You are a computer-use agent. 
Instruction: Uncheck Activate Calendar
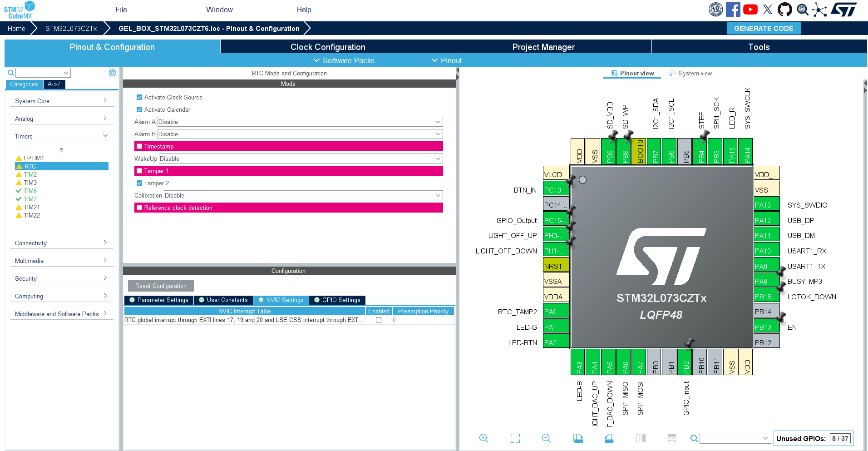coord(139,109)
